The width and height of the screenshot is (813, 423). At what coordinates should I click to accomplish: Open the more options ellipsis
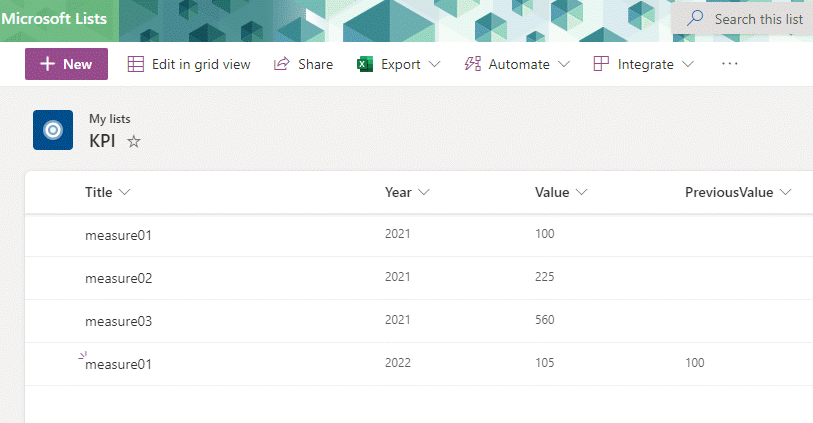coord(729,64)
